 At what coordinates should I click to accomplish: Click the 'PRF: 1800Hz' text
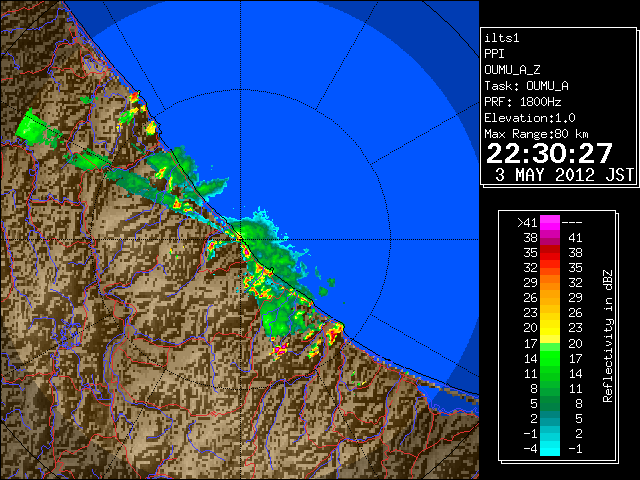point(523,102)
